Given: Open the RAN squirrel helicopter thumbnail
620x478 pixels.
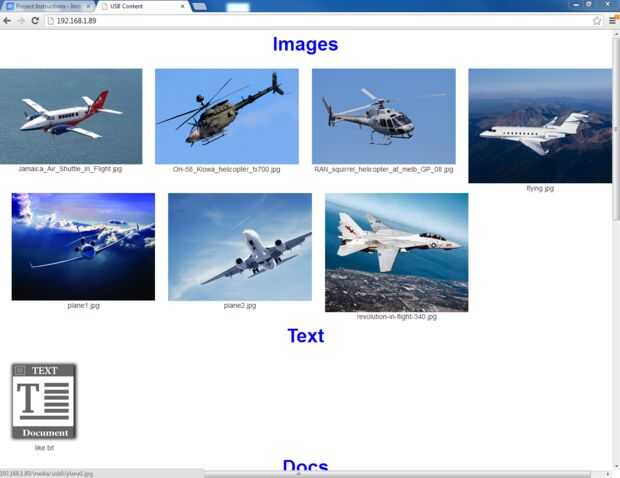Looking at the screenshot, I should (x=384, y=116).
